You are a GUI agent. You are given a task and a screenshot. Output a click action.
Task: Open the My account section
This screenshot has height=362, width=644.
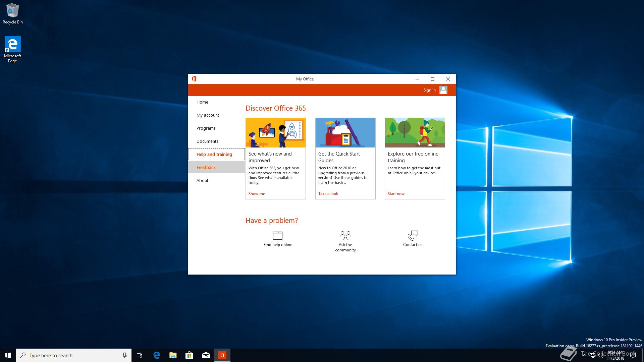[208, 115]
